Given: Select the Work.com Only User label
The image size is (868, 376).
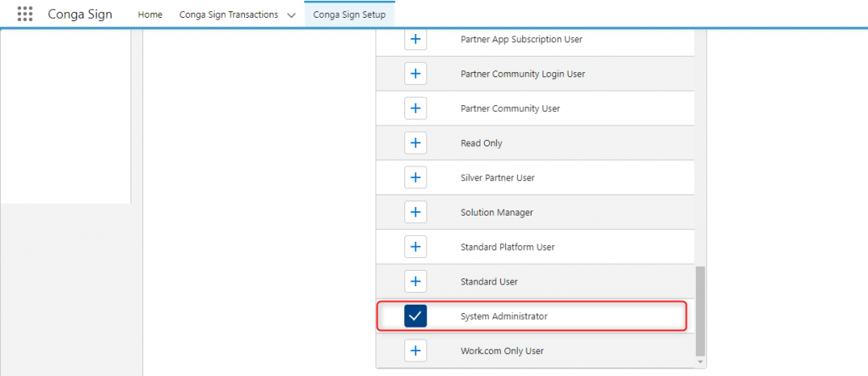Looking at the screenshot, I should click(x=502, y=351).
